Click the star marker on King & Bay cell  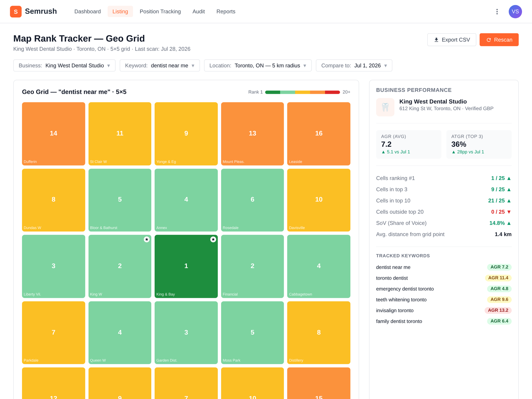pyautogui.click(x=213, y=239)
